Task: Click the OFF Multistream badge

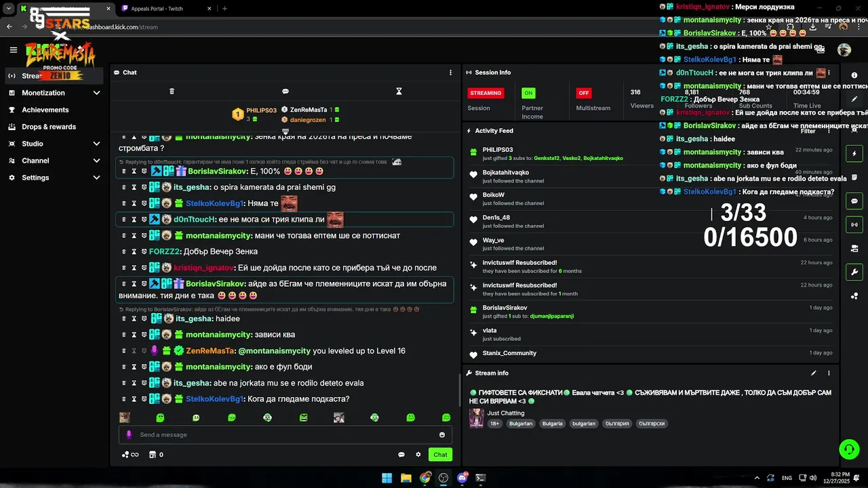Action: (x=583, y=93)
